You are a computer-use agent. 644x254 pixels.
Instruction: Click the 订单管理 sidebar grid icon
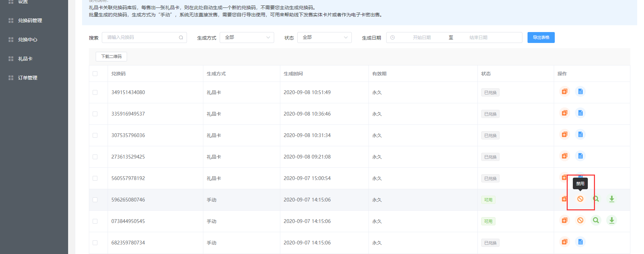click(11, 78)
